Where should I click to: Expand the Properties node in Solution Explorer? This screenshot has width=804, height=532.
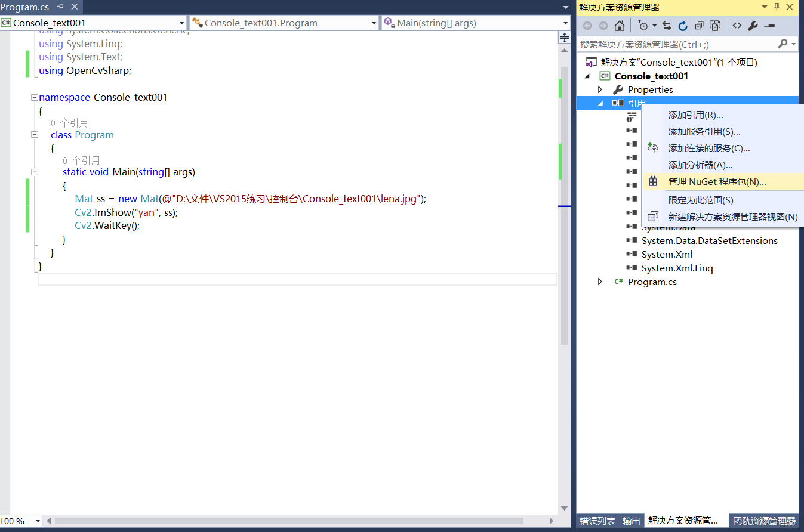600,89
